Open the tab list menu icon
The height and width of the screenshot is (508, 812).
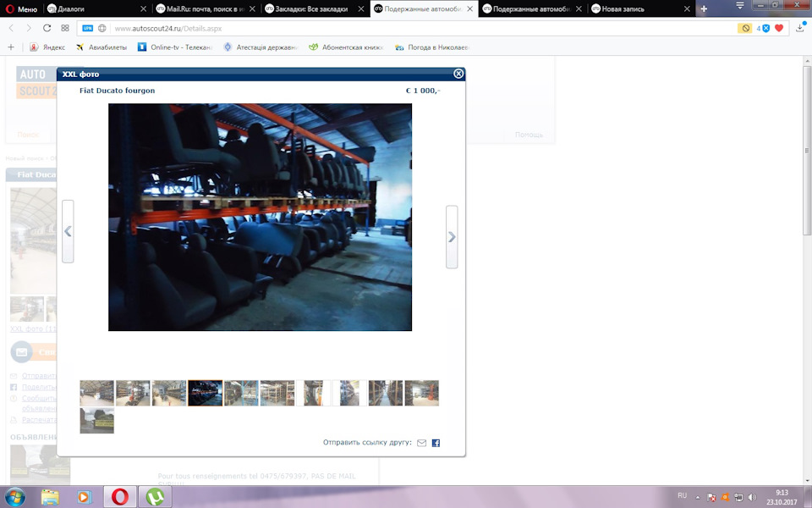tap(740, 6)
